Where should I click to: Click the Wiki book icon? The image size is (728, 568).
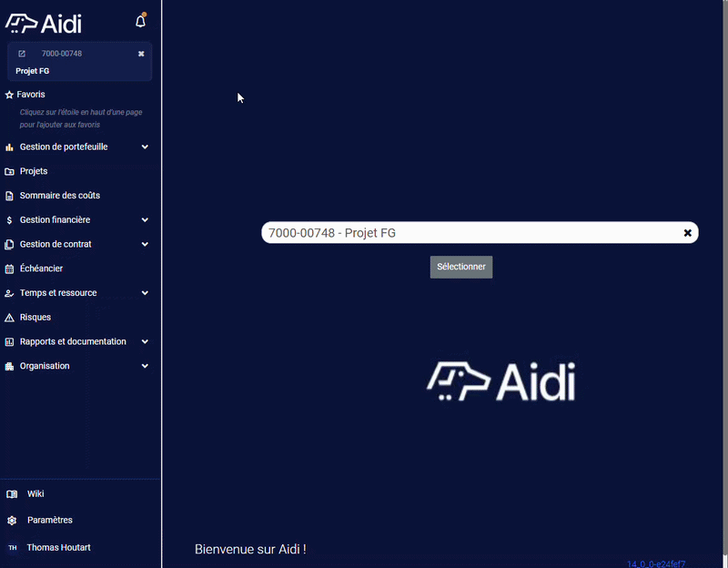pos(12,494)
